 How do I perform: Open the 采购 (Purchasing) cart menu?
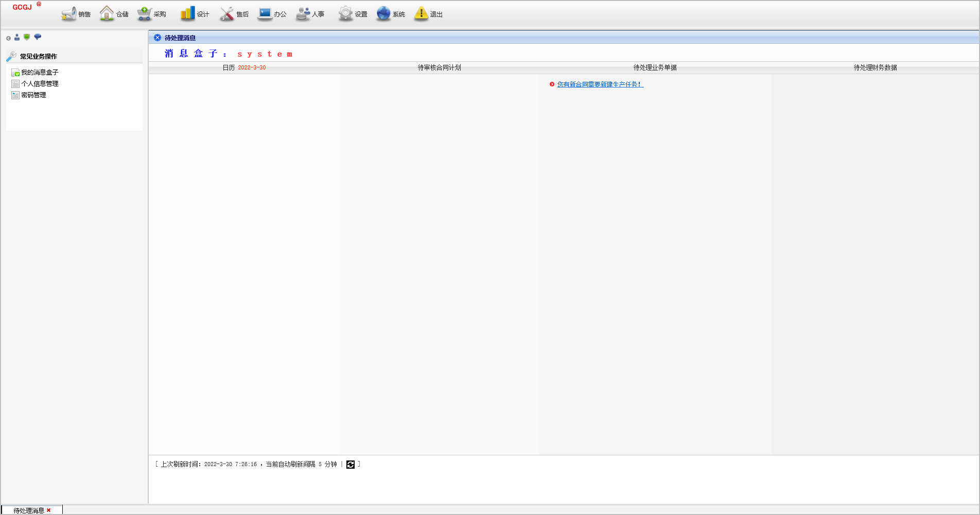[x=151, y=14]
